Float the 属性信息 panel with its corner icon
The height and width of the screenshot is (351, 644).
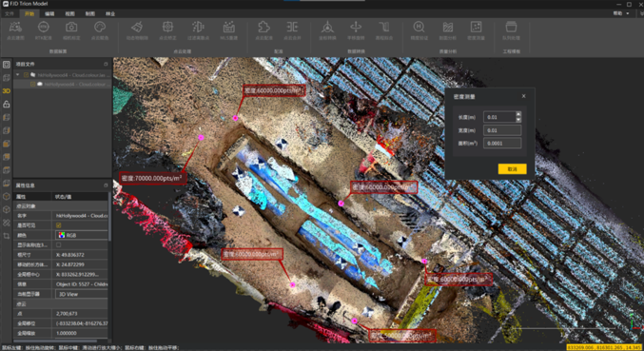[106, 185]
